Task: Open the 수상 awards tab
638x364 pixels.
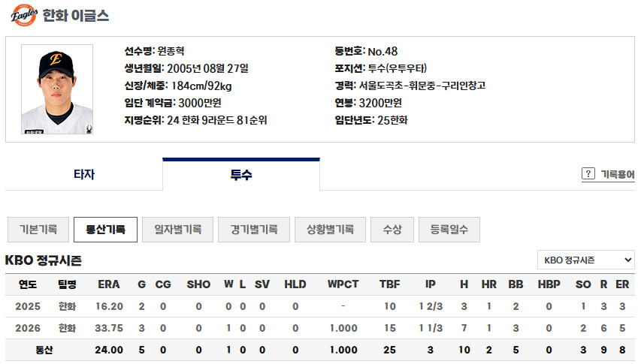Action: (x=392, y=230)
